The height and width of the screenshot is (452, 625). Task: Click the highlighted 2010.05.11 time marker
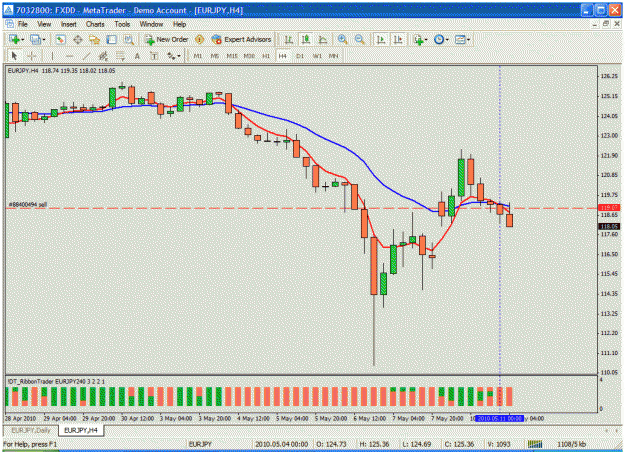click(x=499, y=419)
